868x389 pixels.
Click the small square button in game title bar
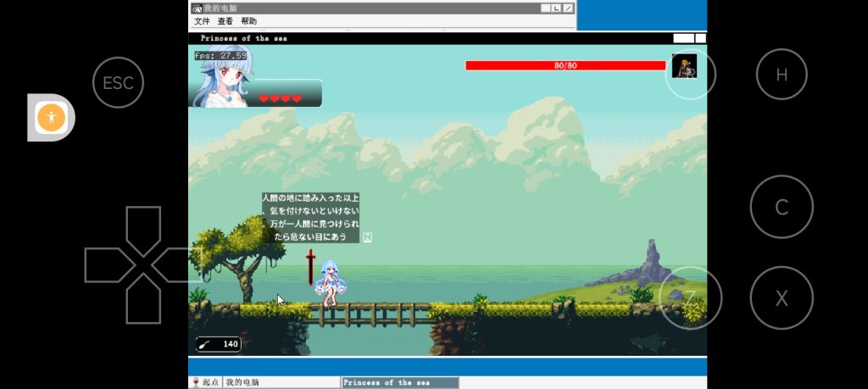[701, 38]
